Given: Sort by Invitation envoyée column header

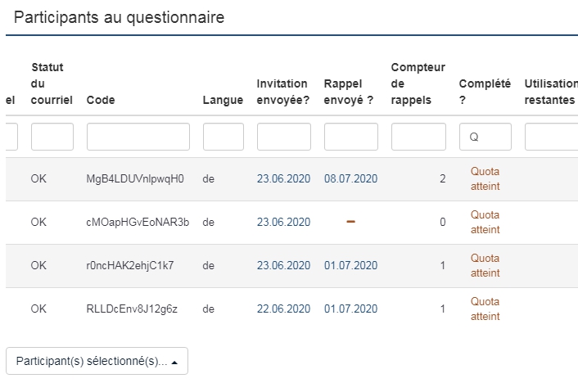Looking at the screenshot, I should click(282, 92).
